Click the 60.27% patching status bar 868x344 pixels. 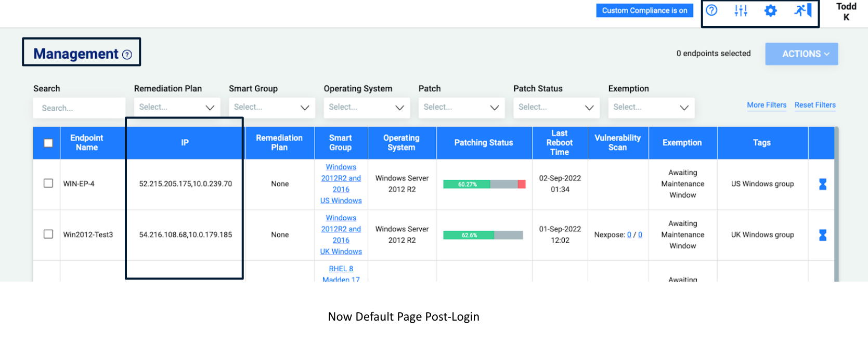pos(484,184)
